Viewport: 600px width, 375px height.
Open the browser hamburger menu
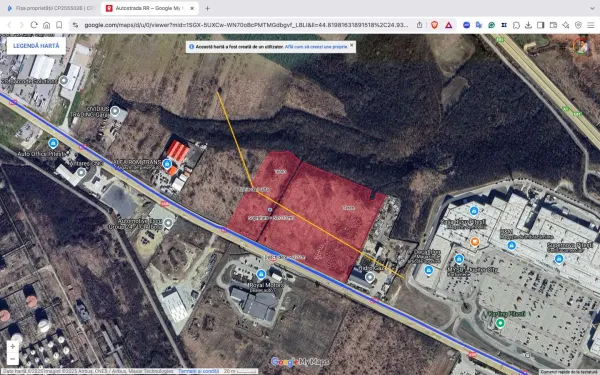[x=591, y=25]
